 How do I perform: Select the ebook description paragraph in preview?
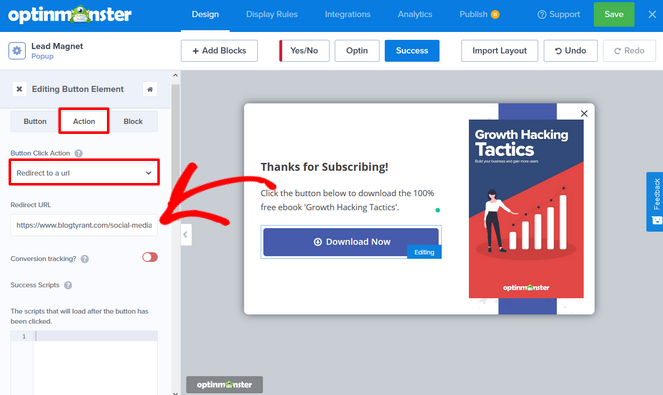pos(347,200)
